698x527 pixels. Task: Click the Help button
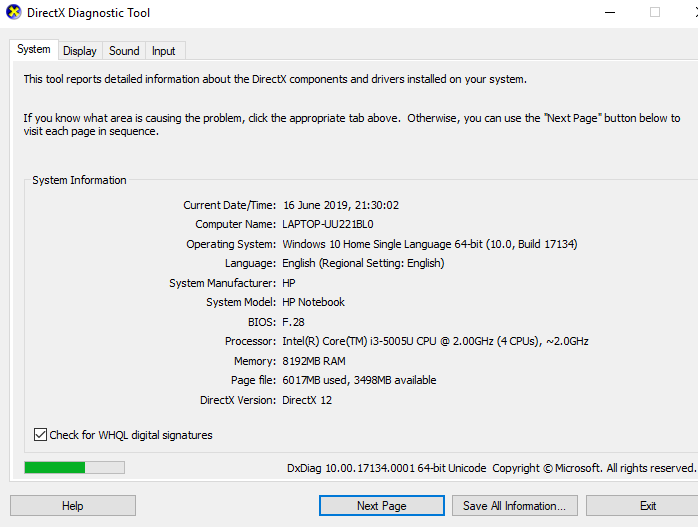coord(73,506)
